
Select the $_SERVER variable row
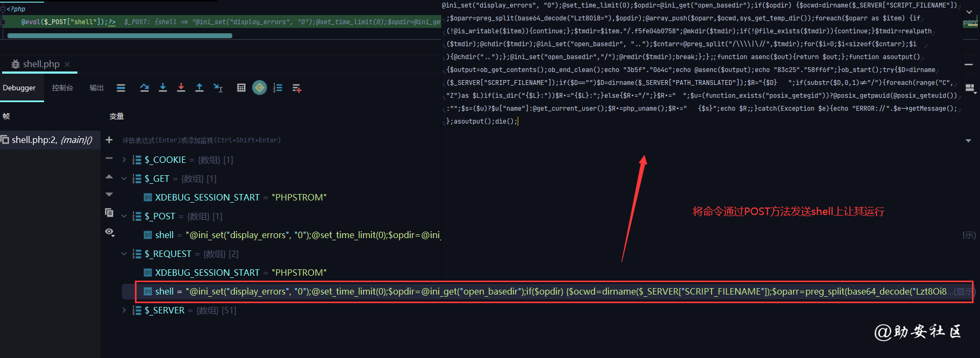pyautogui.click(x=184, y=310)
